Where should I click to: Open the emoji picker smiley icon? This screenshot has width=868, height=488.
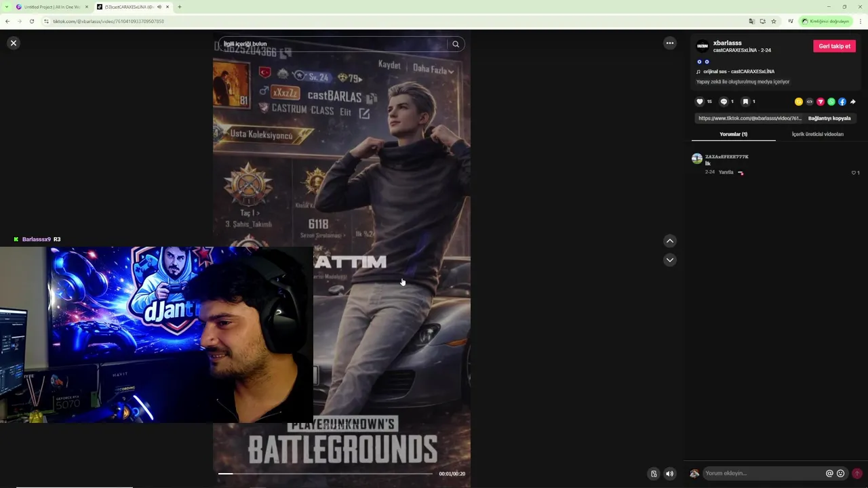[x=841, y=474]
